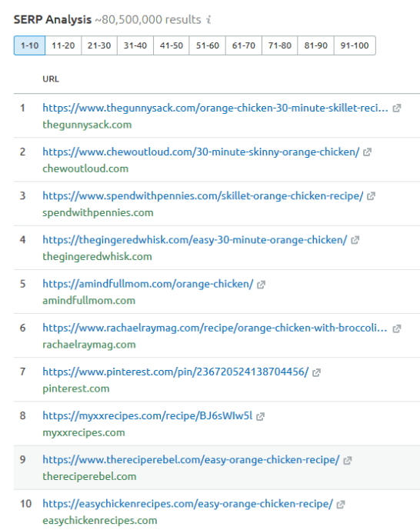Switch to the 31-40 results tab
This screenshot has height=530, width=420.
(135, 45)
